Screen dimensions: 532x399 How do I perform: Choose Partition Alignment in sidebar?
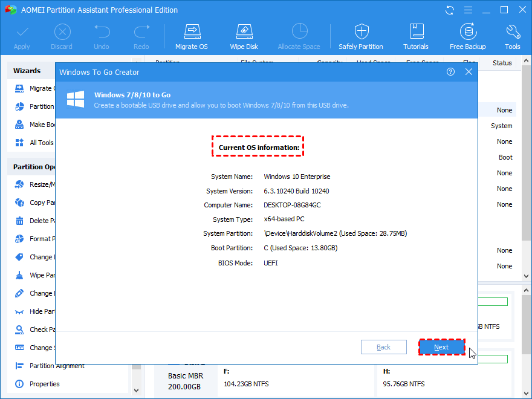pyautogui.click(x=57, y=366)
